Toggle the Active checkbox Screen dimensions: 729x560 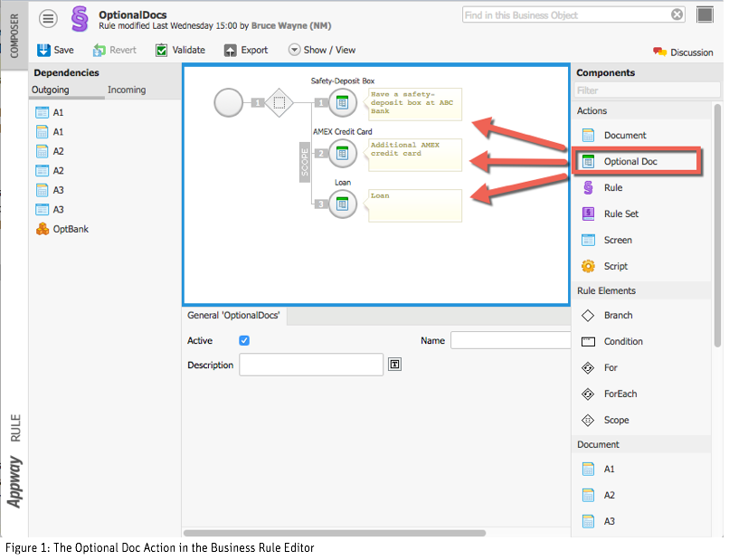click(244, 340)
